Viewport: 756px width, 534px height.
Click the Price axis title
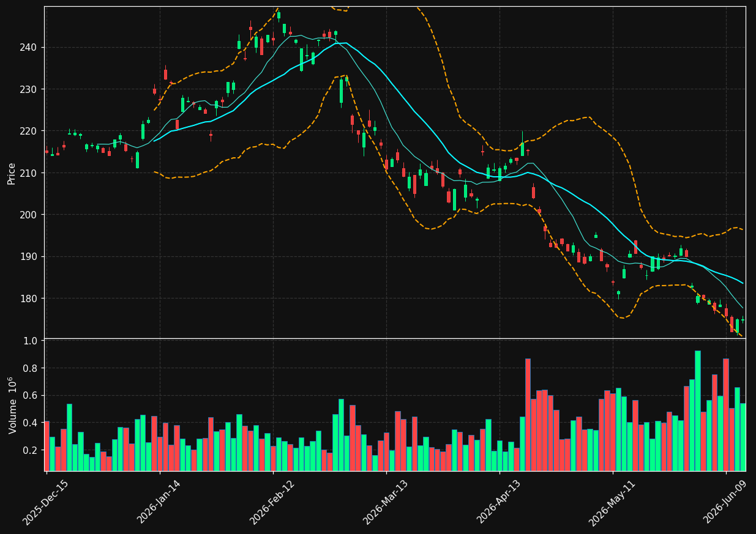point(12,173)
